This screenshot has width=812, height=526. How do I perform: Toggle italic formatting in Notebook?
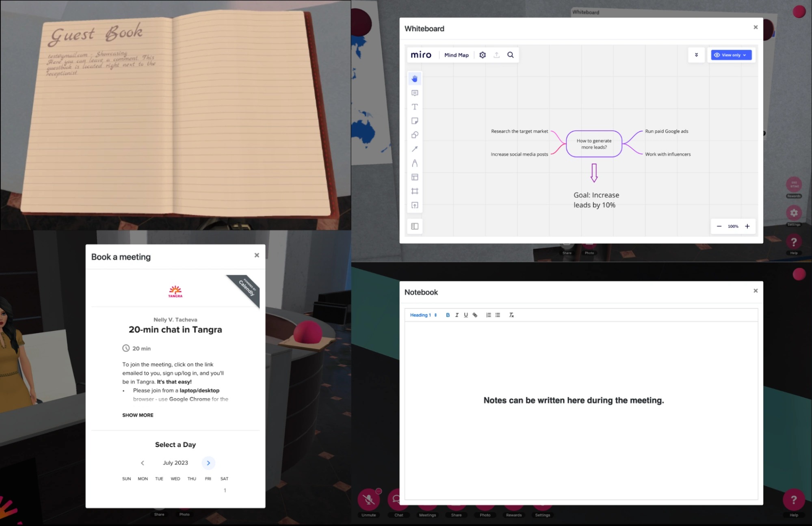point(457,315)
